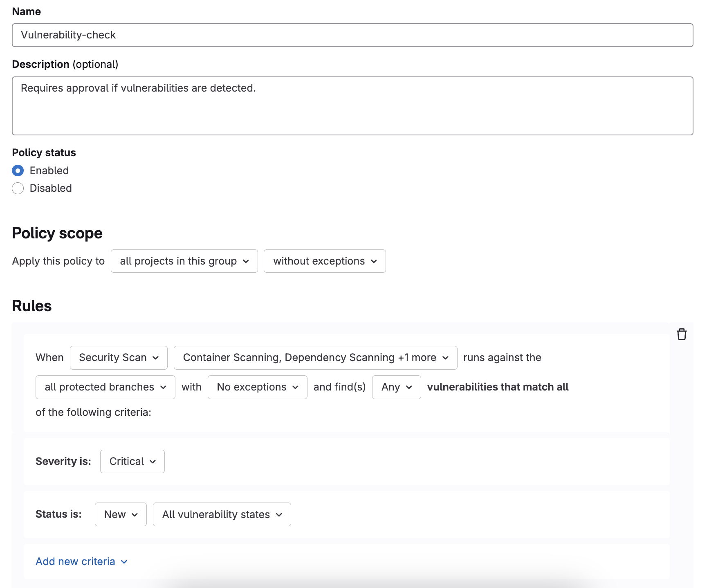
Task: Change the Critical severity dropdown
Action: (x=132, y=462)
